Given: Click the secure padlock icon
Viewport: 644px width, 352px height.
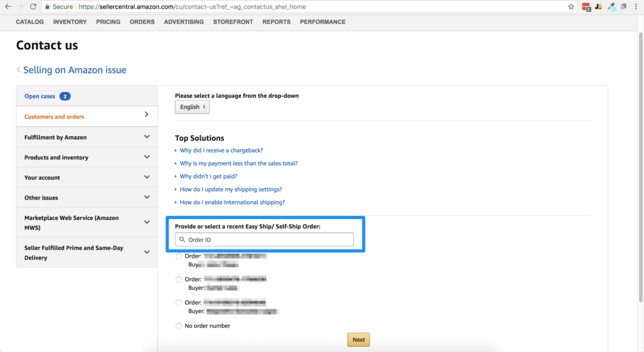Looking at the screenshot, I should pyautogui.click(x=47, y=6).
